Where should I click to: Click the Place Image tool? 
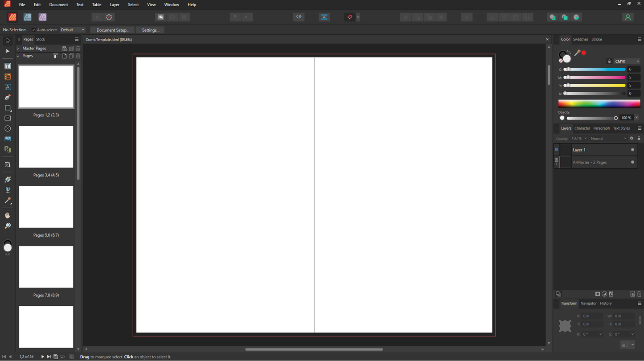8,139
